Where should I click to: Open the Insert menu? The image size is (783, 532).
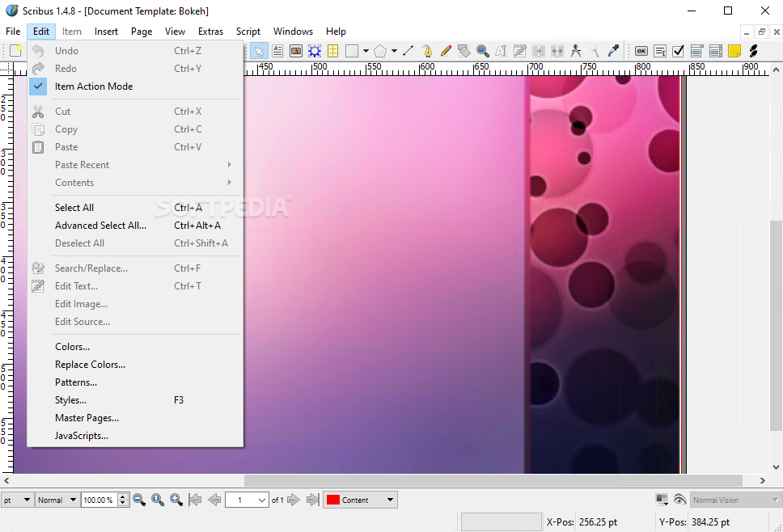(x=106, y=32)
